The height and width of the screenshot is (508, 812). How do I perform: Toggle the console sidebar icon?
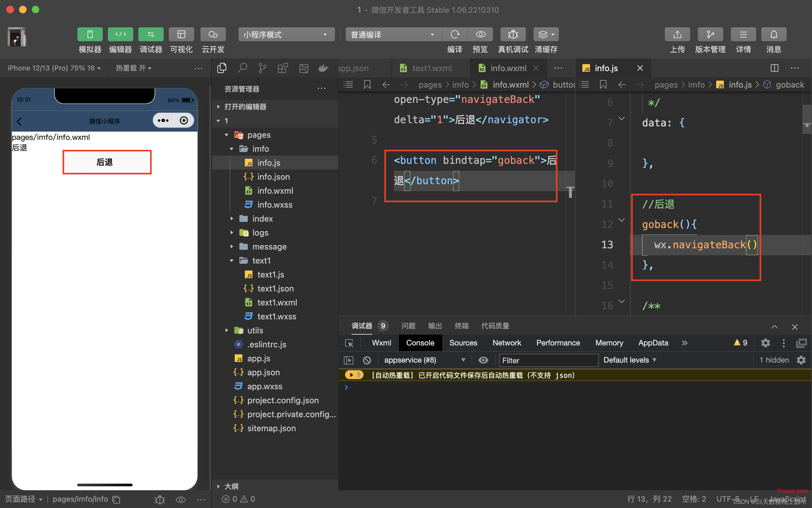point(348,360)
